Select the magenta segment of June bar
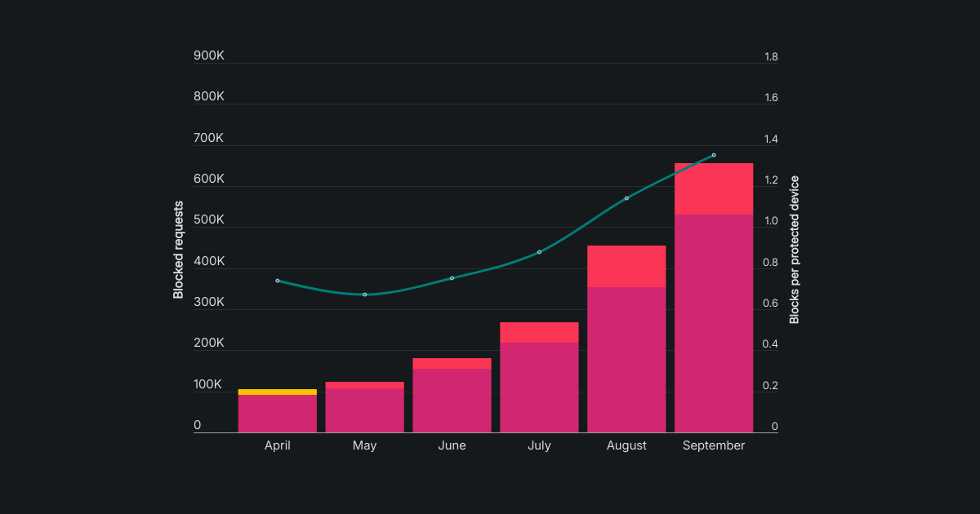Screen dimensions: 980x514 tap(452, 401)
